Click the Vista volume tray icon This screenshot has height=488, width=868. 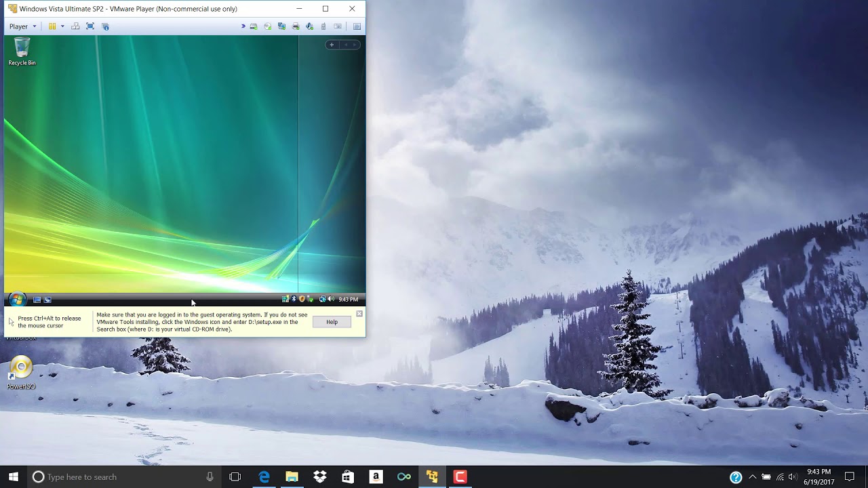[331, 299]
